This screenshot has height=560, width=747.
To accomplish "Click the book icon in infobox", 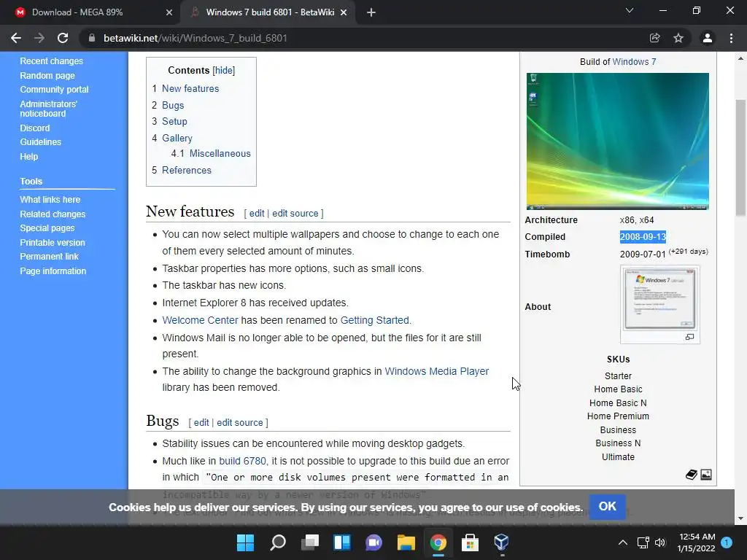I will click(x=692, y=474).
